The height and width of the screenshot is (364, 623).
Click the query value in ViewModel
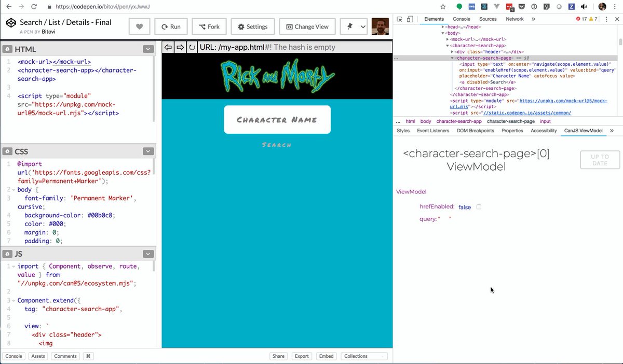pyautogui.click(x=446, y=219)
